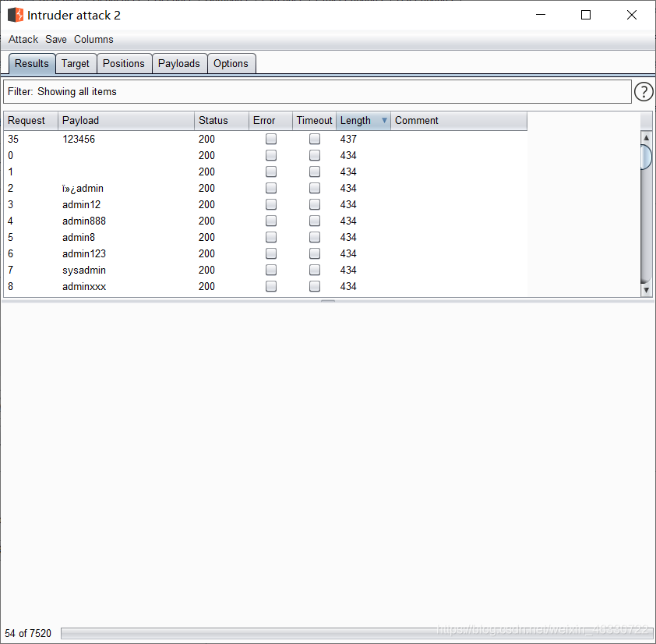Viewport: 656px width, 644px height.
Task: Sort by the Status column header
Action: click(221, 121)
